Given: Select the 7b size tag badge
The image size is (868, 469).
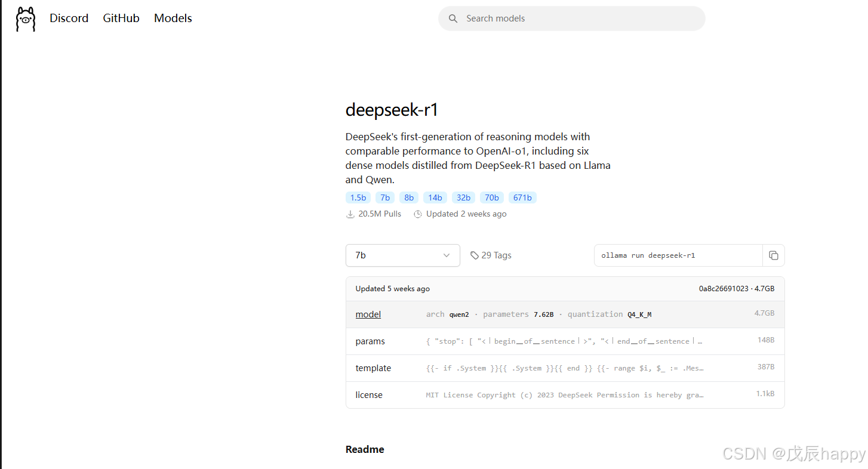Looking at the screenshot, I should (385, 198).
